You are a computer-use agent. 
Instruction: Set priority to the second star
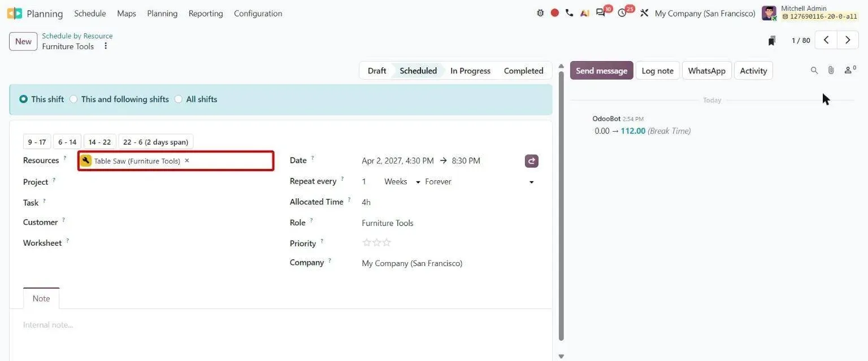[377, 243]
